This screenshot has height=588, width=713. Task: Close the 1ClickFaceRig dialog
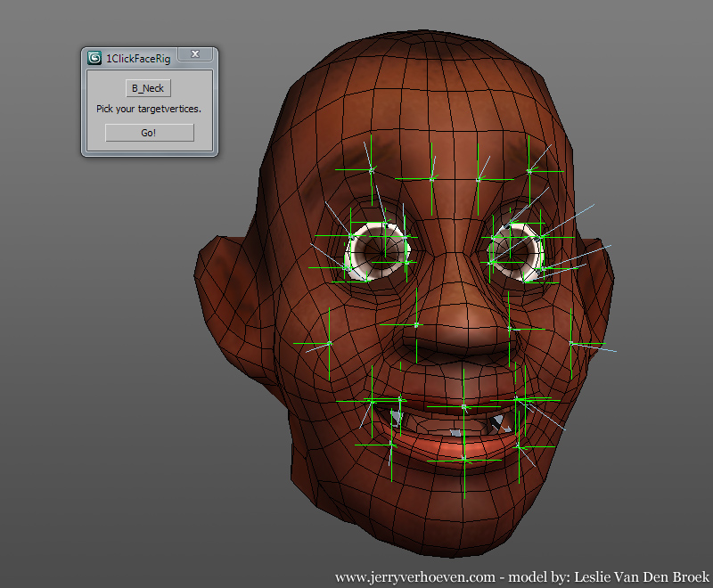pos(195,54)
